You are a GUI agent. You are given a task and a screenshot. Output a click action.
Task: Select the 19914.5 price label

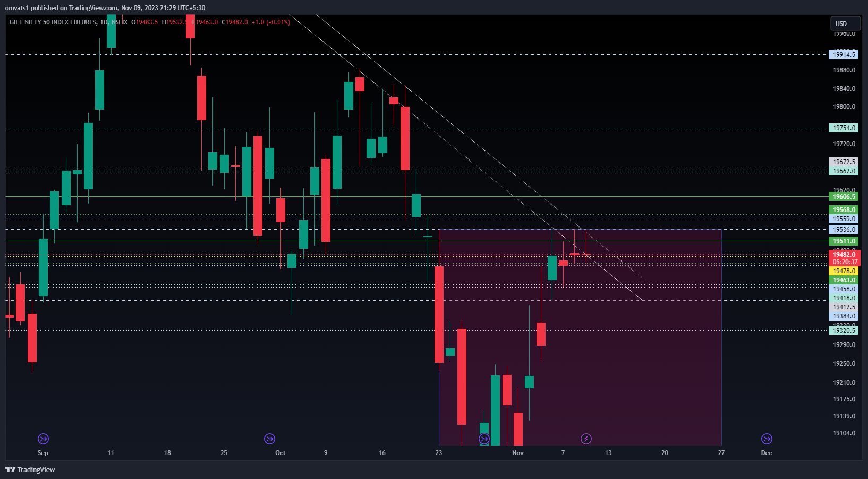(844, 55)
